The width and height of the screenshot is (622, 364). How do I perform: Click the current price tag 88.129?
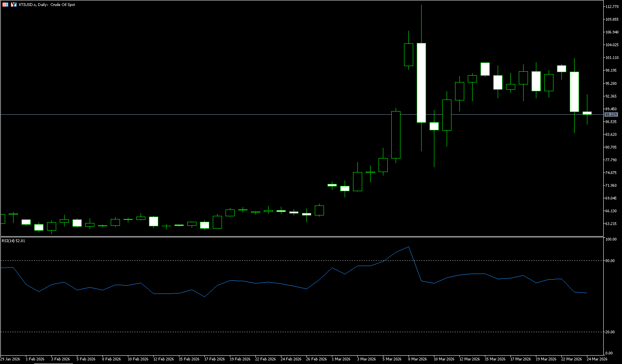click(610, 115)
